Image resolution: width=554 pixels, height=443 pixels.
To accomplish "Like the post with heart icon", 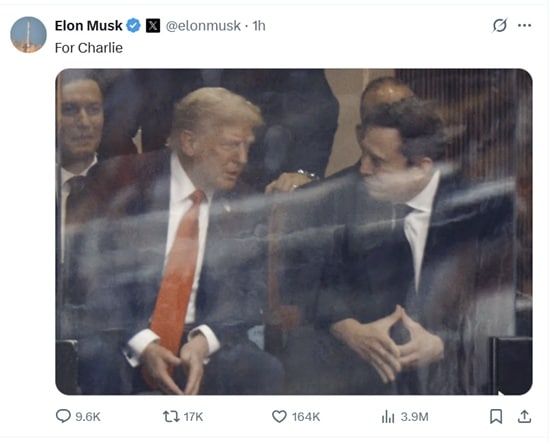I will 279,417.
